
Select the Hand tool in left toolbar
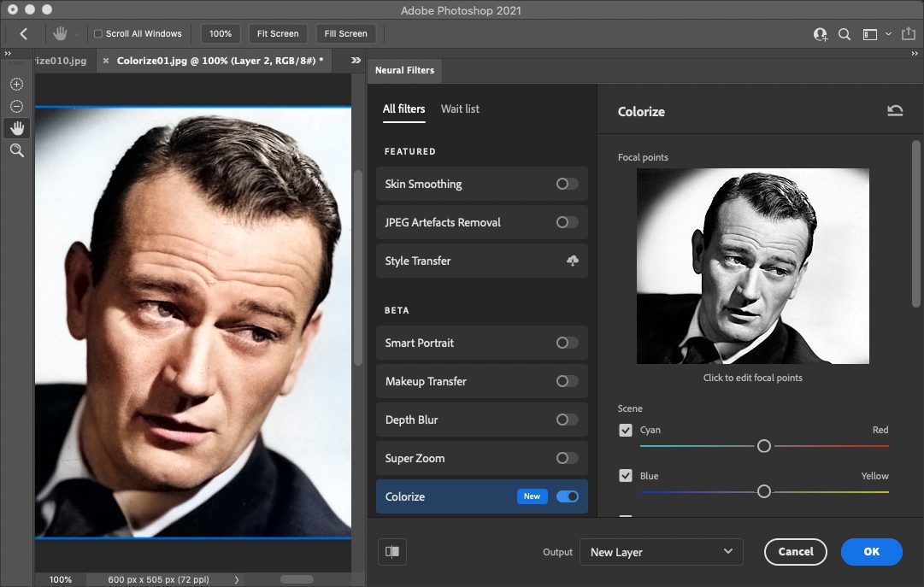pyautogui.click(x=16, y=128)
